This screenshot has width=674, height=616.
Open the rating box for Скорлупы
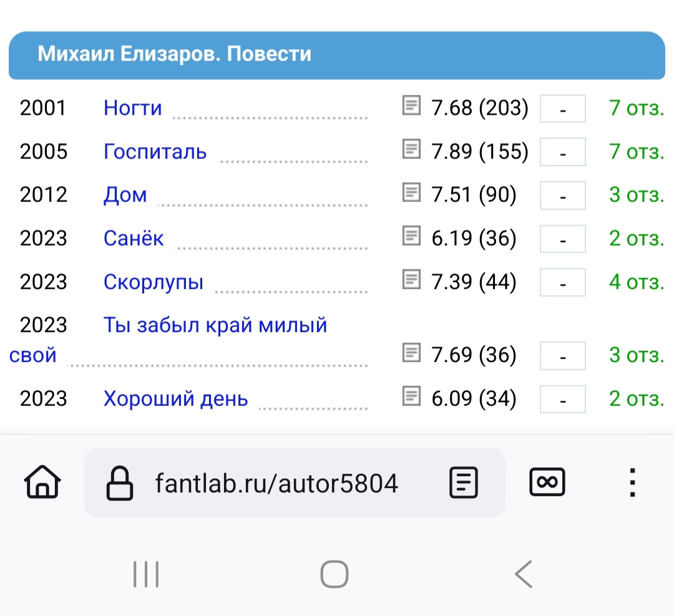click(563, 283)
